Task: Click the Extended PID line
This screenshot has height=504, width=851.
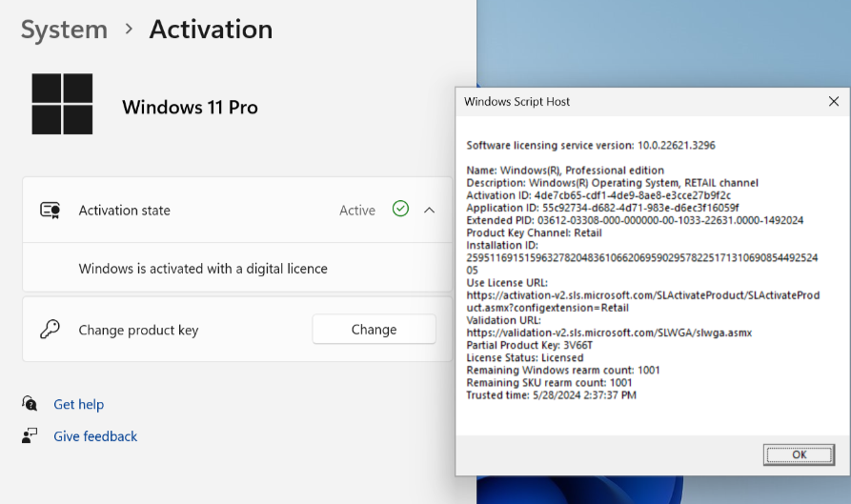Action: tap(635, 220)
